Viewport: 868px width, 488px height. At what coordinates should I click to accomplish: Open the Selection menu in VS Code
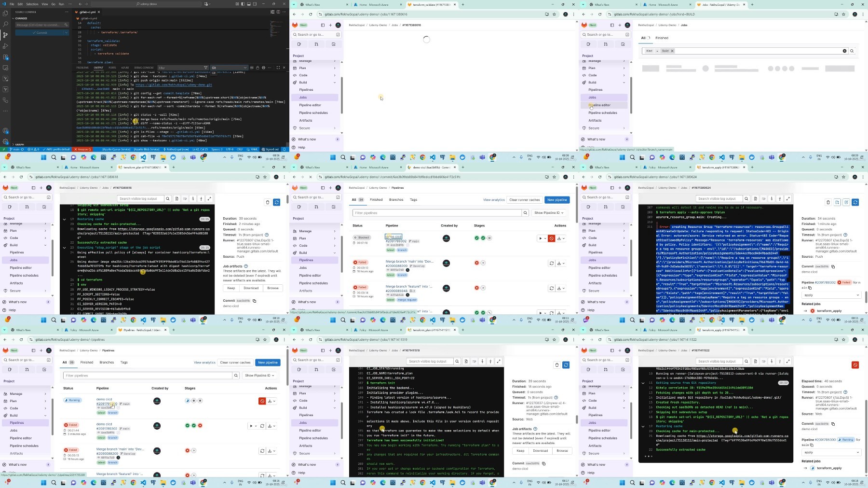32,4
